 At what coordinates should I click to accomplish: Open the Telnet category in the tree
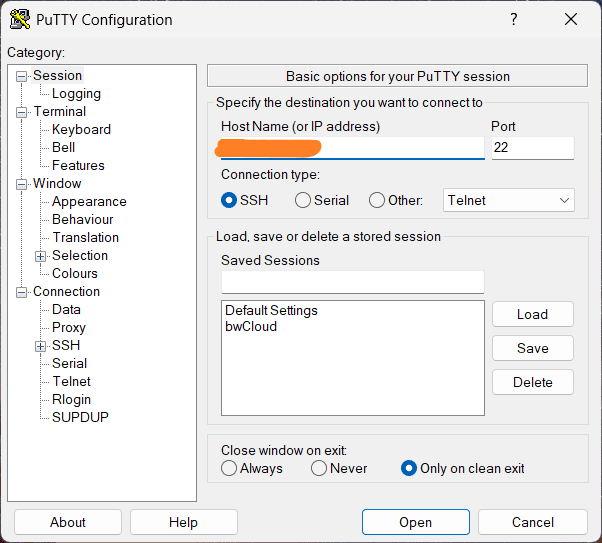(71, 382)
